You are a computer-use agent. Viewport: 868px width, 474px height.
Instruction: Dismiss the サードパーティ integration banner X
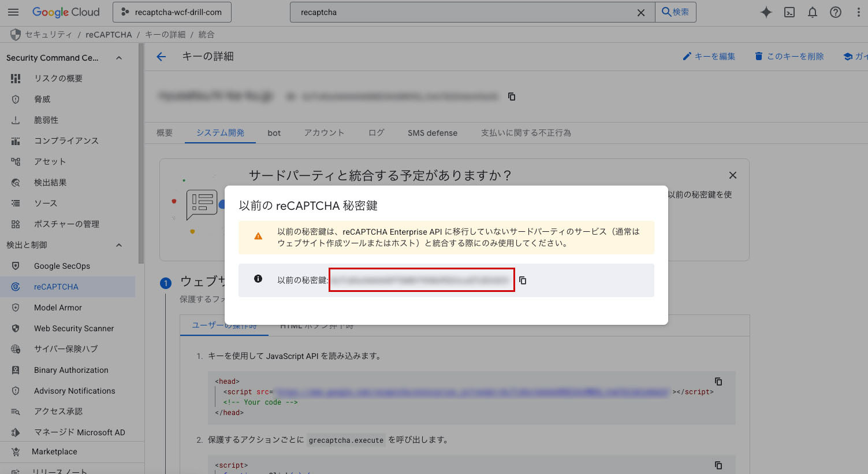pyautogui.click(x=733, y=175)
